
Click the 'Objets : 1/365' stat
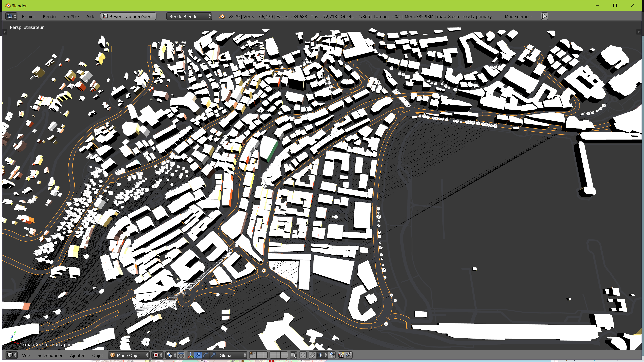(355, 16)
